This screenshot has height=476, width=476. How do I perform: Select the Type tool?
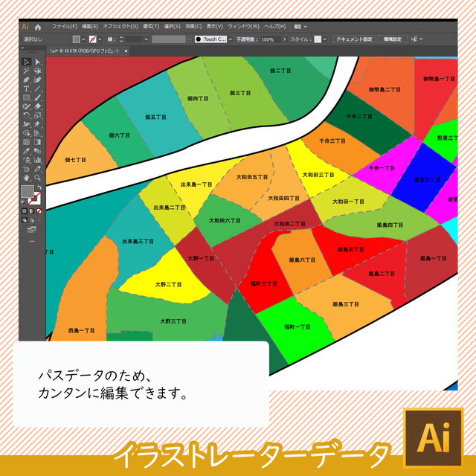(27, 89)
